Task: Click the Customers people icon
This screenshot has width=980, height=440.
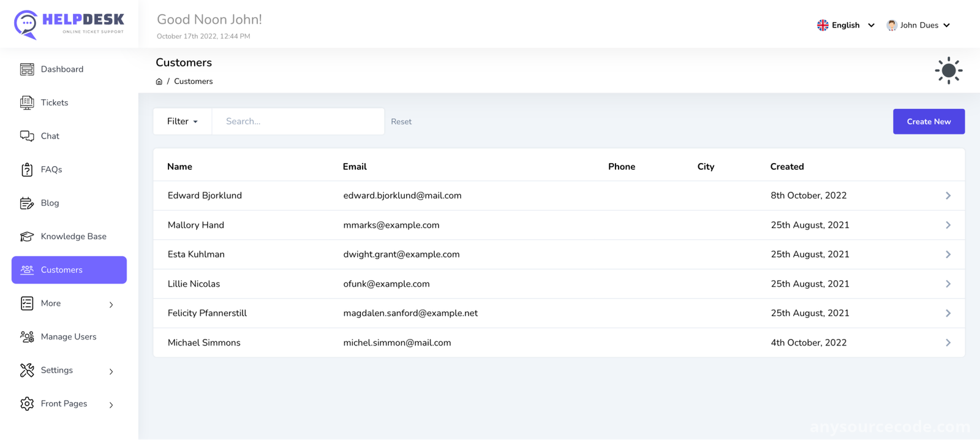Action: (x=27, y=270)
